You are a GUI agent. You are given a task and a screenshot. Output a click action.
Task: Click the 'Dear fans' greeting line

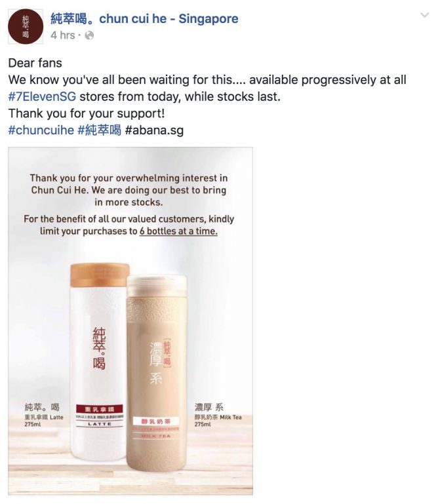[x=35, y=63]
